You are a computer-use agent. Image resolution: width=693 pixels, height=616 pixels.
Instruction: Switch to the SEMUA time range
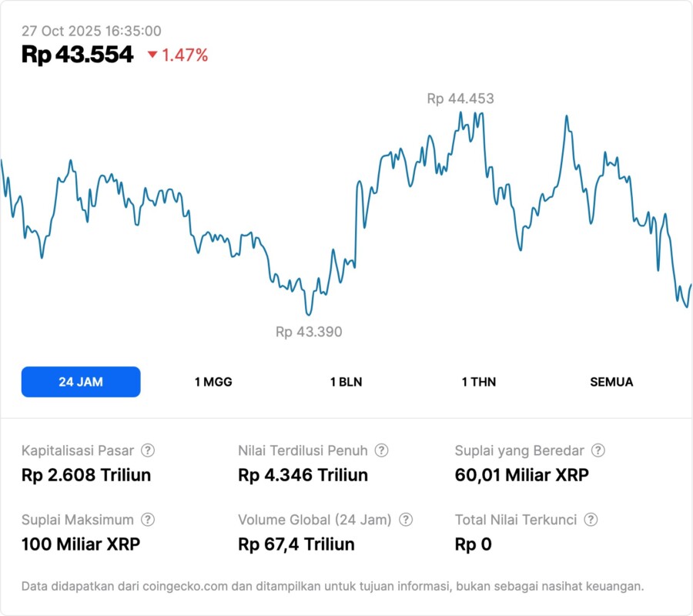pos(611,382)
